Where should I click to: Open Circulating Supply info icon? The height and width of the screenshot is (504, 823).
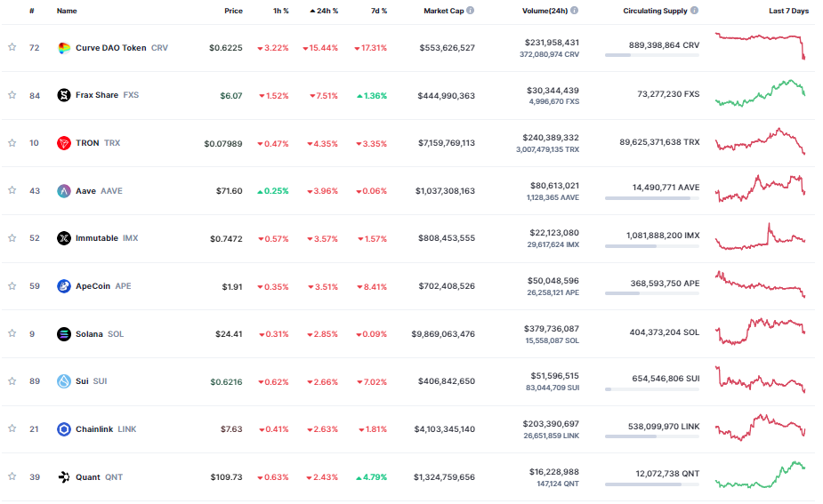pyautogui.click(x=694, y=10)
